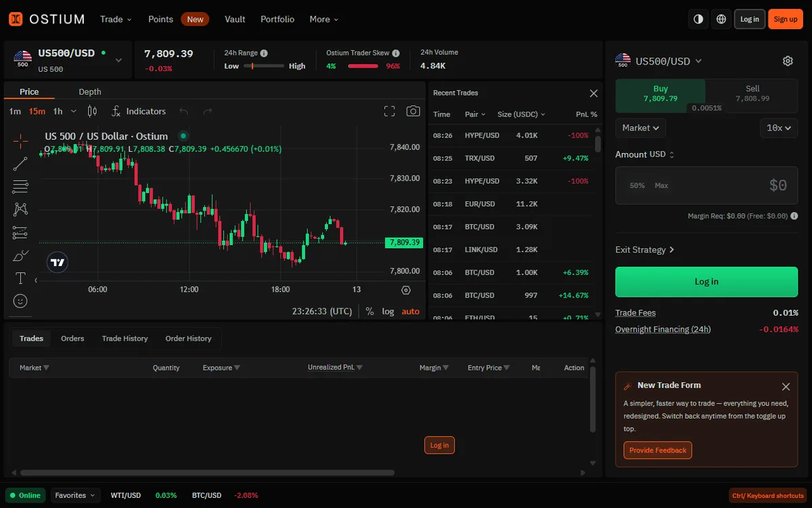This screenshot has height=508, width=812.
Task: Select the Text annotation tool
Action: 20,278
